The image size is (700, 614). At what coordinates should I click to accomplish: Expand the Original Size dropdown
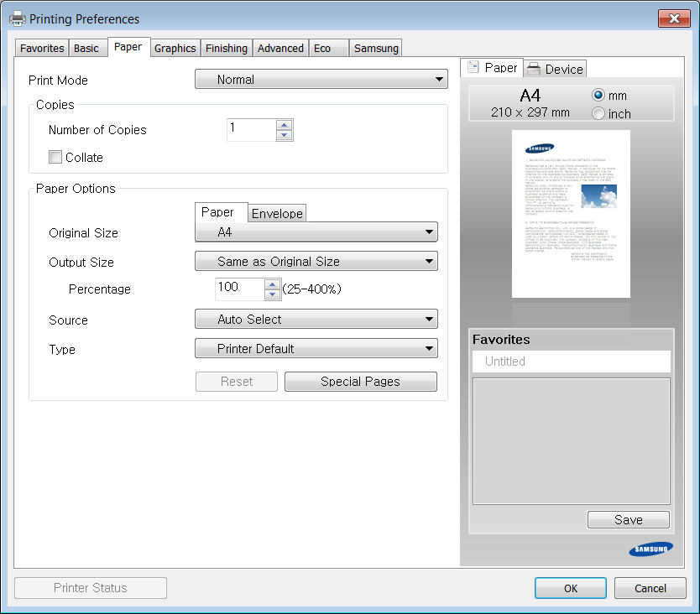pos(316,232)
